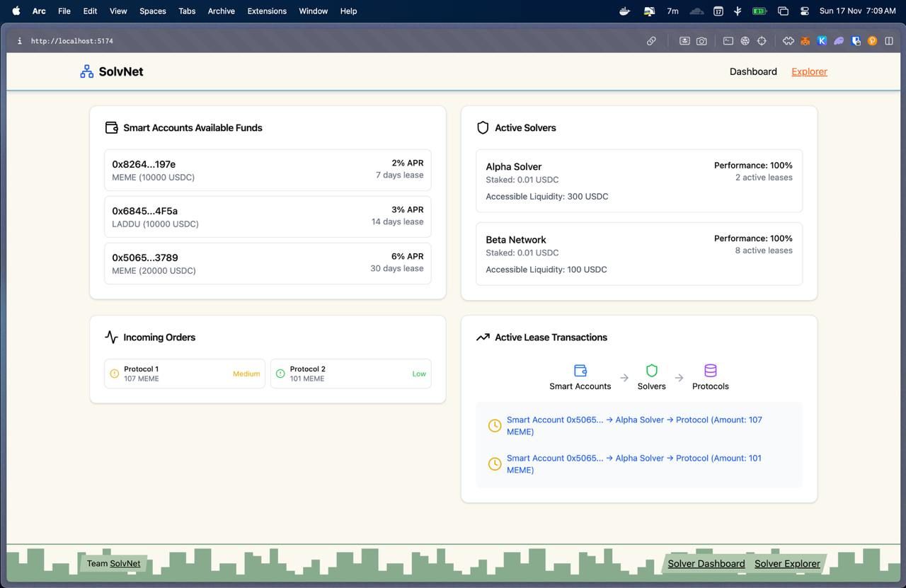
Task: Click the green alert icon on Protocol 2 order
Action: pos(280,374)
